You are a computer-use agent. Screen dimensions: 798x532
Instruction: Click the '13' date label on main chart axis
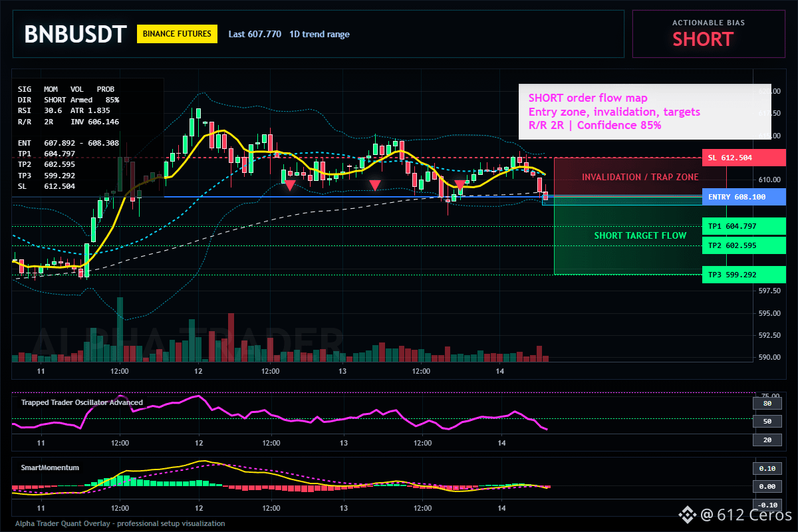click(x=343, y=370)
